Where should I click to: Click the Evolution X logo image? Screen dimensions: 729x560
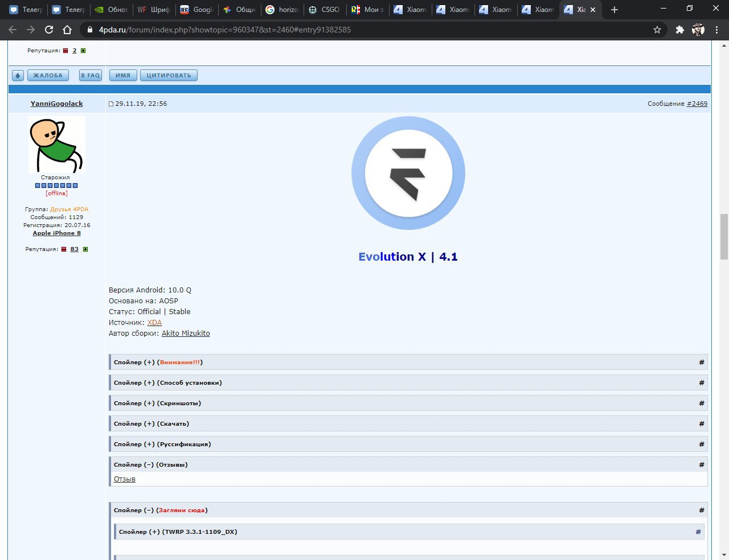click(408, 173)
